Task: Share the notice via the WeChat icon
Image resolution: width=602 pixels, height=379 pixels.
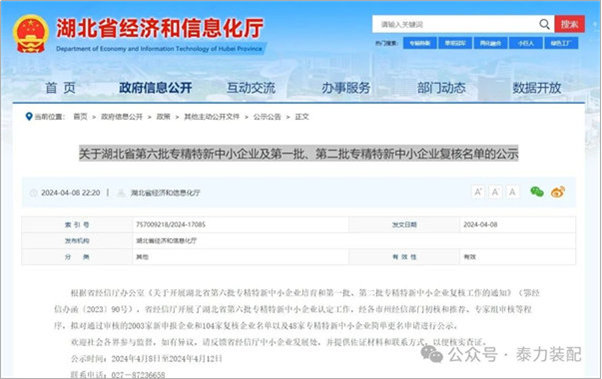Action: (x=537, y=191)
